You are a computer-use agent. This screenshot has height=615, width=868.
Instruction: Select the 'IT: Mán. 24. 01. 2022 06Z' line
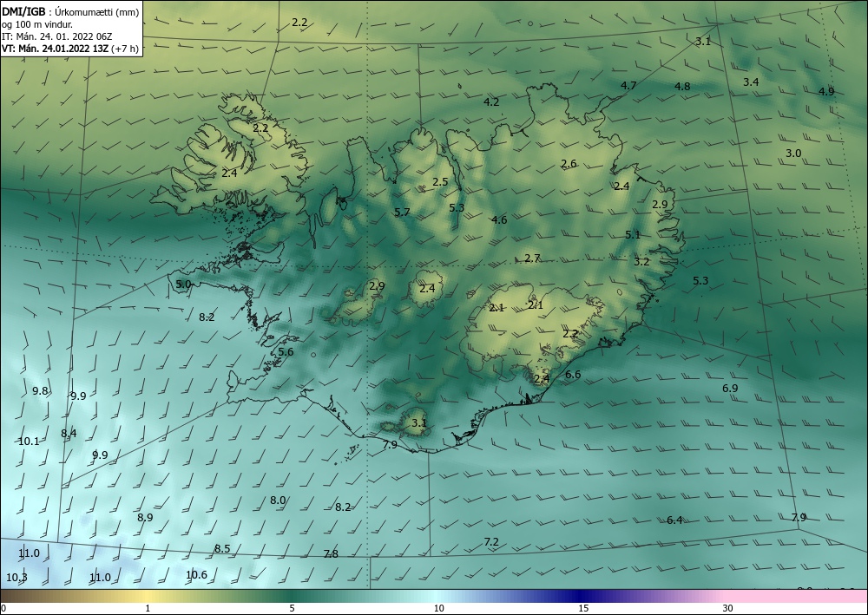pyautogui.click(x=57, y=36)
